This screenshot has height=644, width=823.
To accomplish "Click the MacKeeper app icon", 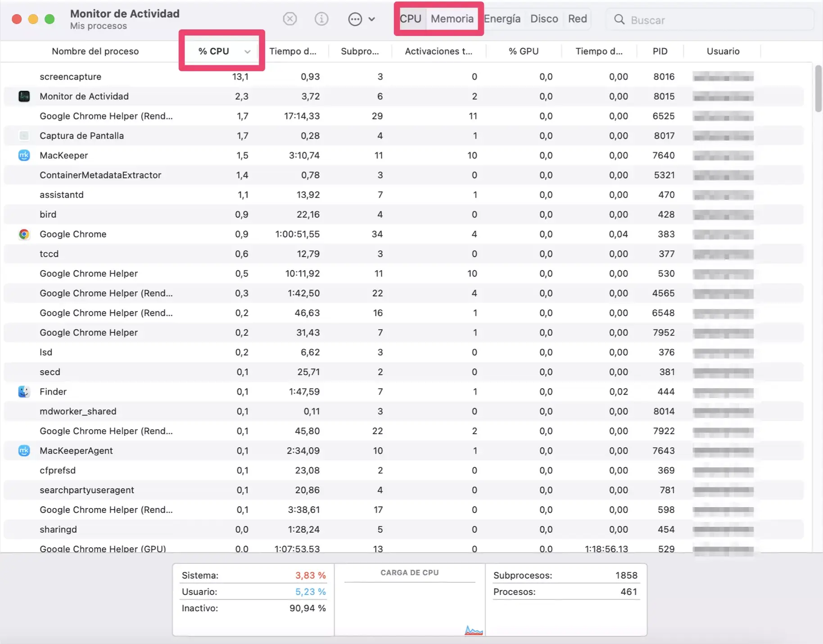I will point(24,155).
